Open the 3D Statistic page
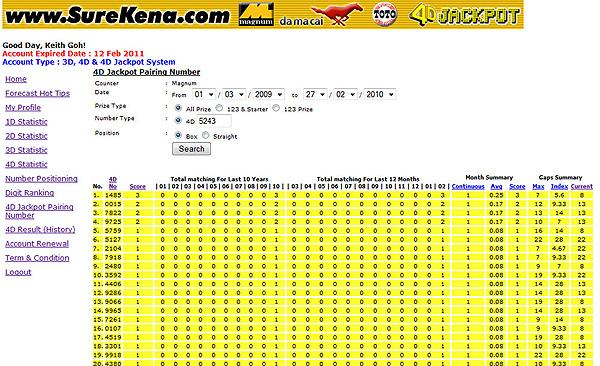This screenshot has width=600, height=366. coord(26,150)
